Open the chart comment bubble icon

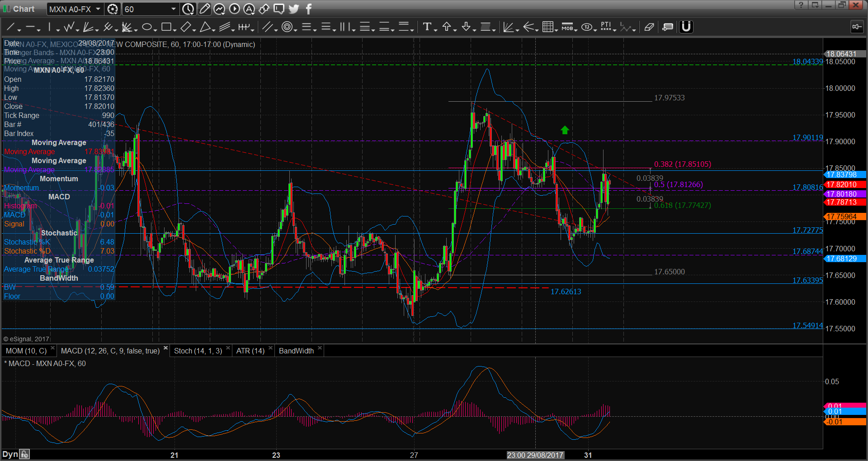click(x=279, y=9)
